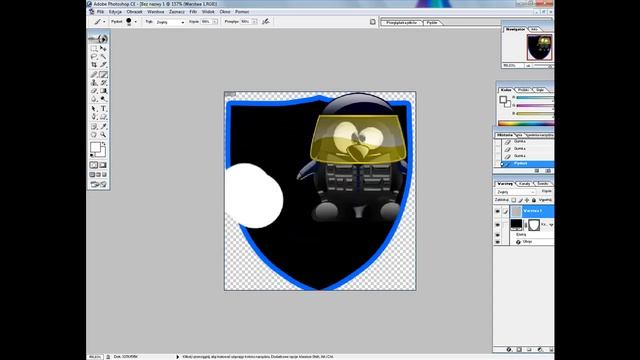Select the Shape tool
The width and height of the screenshot is (640, 360).
[103, 117]
